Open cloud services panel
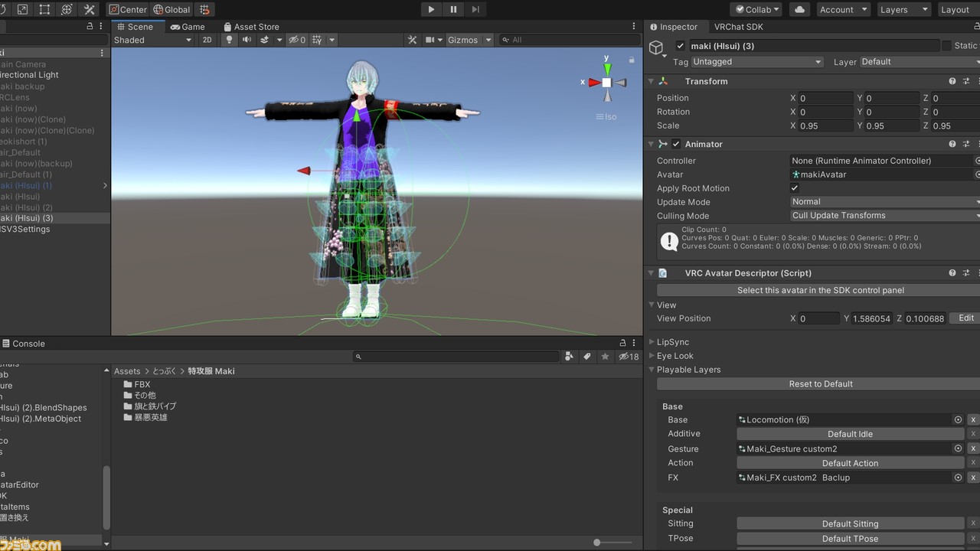 tap(800, 9)
